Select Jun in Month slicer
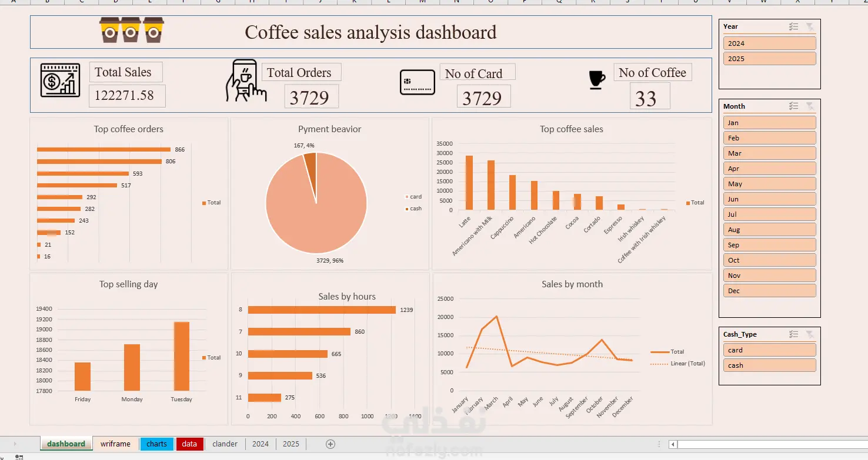The height and width of the screenshot is (460, 868). pos(770,199)
